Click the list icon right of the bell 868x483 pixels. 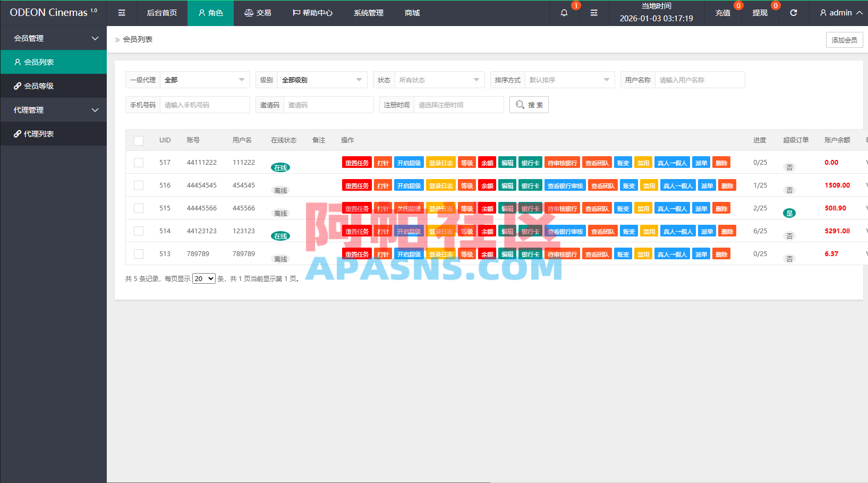pos(594,13)
